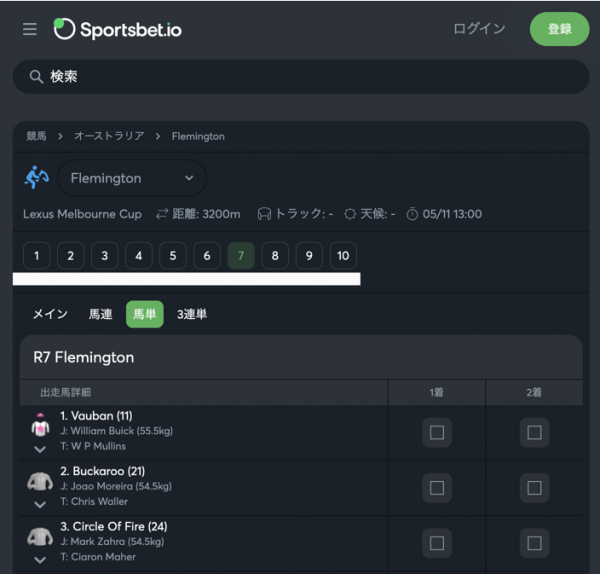Click the green 登録 button
The height and width of the screenshot is (574, 600).
click(559, 29)
